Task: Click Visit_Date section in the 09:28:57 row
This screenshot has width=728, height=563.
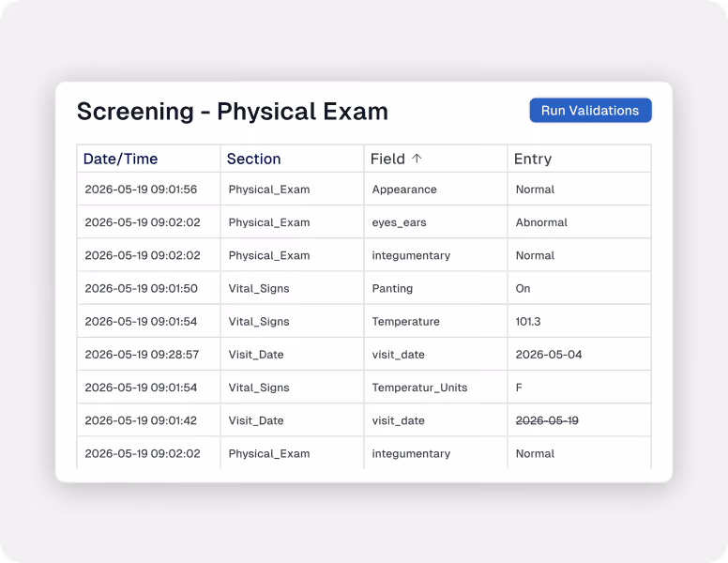Action: pyautogui.click(x=256, y=354)
